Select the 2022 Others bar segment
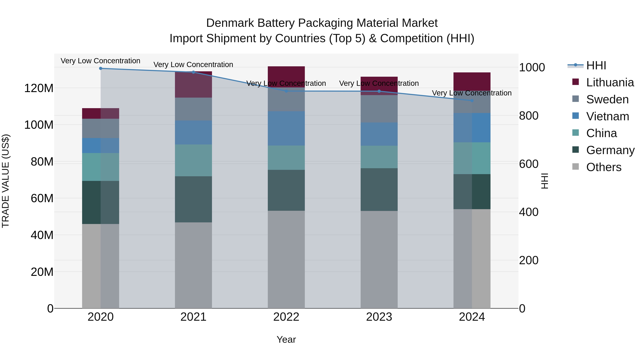 (x=286, y=259)
